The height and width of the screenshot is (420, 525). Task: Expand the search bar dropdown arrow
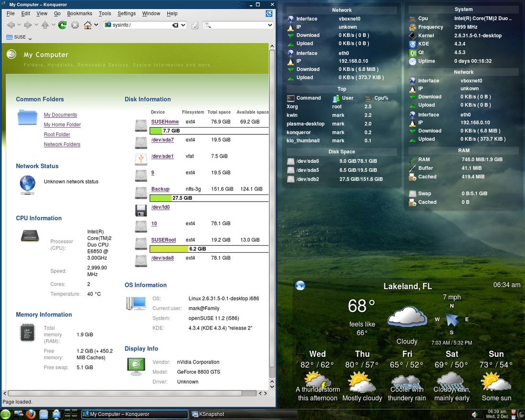point(270,25)
